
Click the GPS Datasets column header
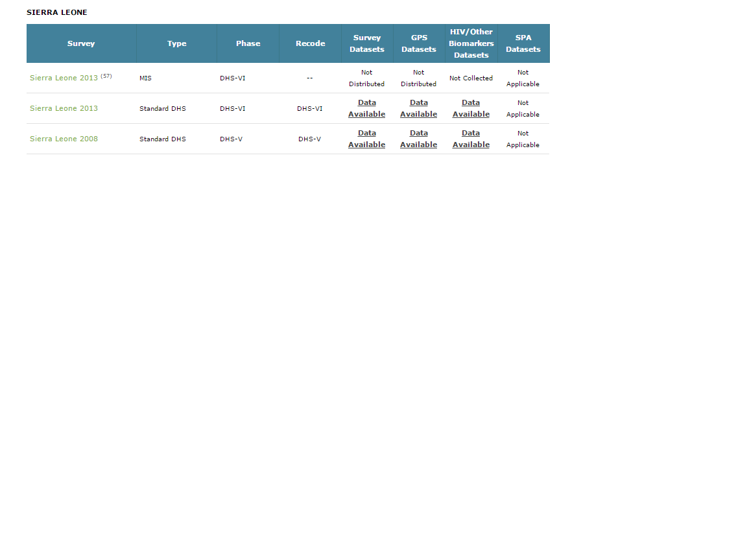click(x=419, y=43)
